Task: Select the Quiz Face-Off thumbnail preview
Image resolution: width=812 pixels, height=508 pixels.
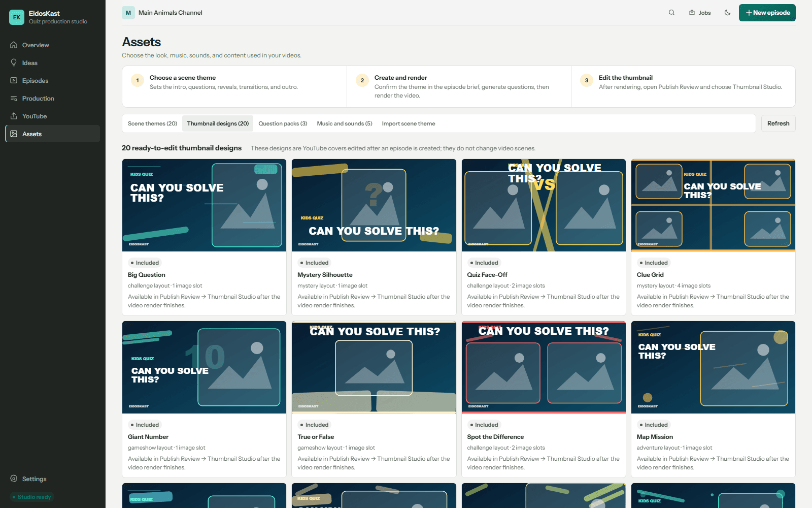Action: click(544, 205)
